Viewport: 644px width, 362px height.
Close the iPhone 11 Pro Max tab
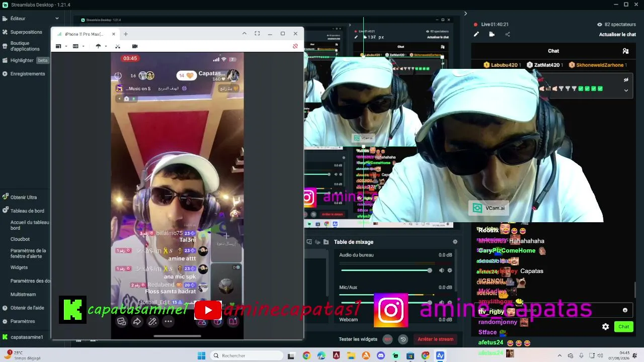114,34
